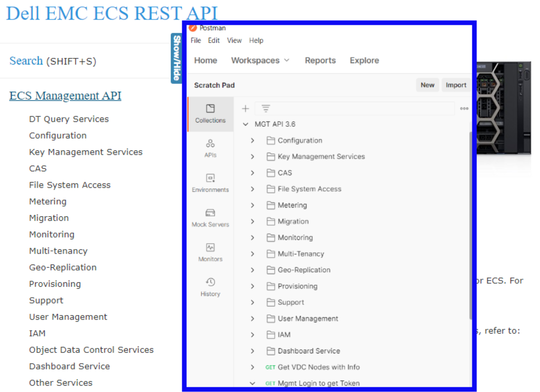Expand the Migration folder chevron
The height and width of the screenshot is (392, 540).
click(252, 221)
